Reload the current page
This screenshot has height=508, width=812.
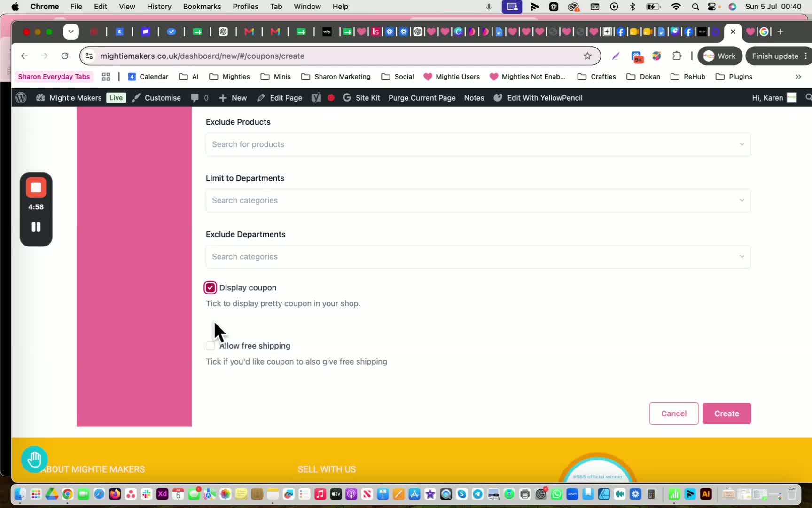(65, 56)
